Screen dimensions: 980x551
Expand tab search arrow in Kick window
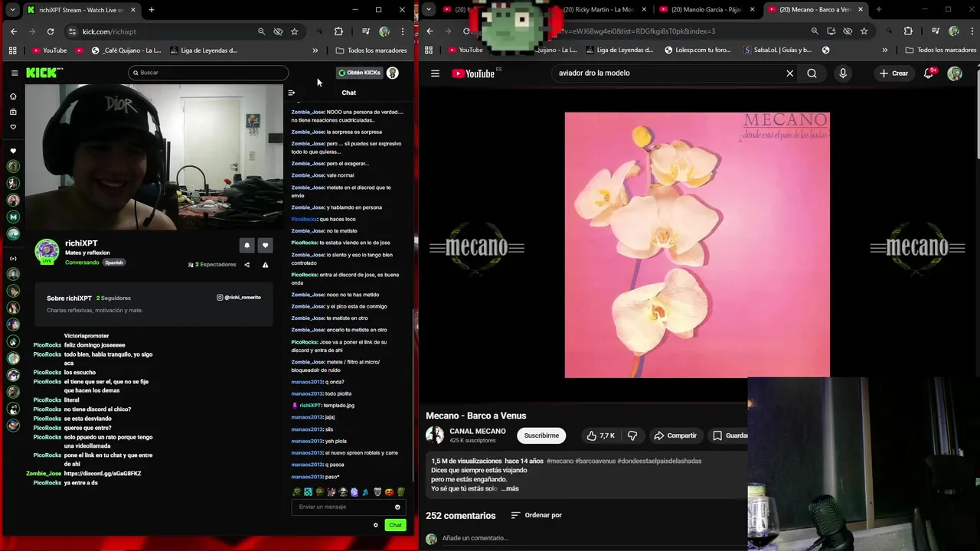pyautogui.click(x=12, y=10)
